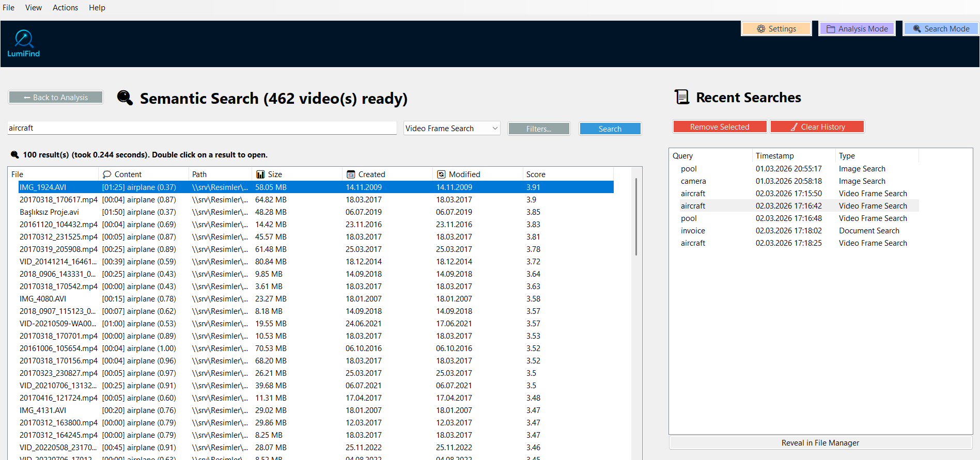Click the Content column speech bubble icon

pyautogui.click(x=107, y=175)
